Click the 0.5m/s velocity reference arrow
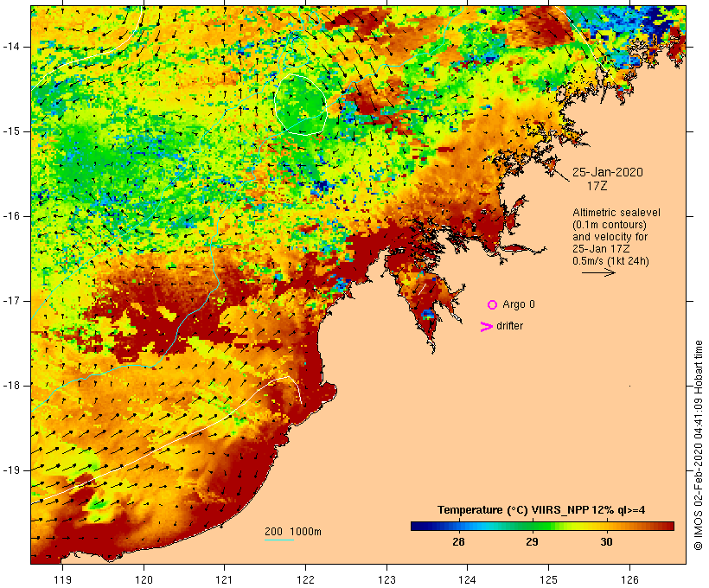Viewport: 709px width, 588px height. point(598,272)
